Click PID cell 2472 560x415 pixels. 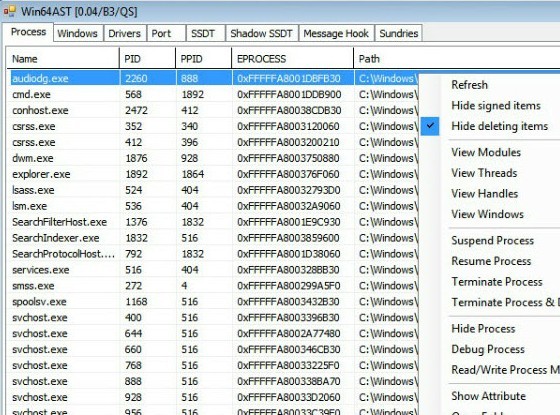coord(136,110)
